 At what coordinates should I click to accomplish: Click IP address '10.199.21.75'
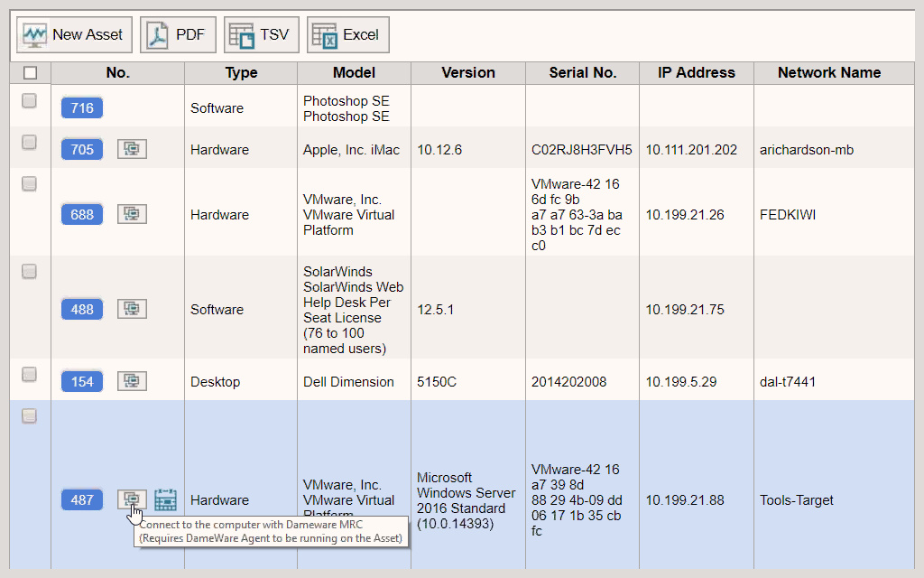coord(685,310)
